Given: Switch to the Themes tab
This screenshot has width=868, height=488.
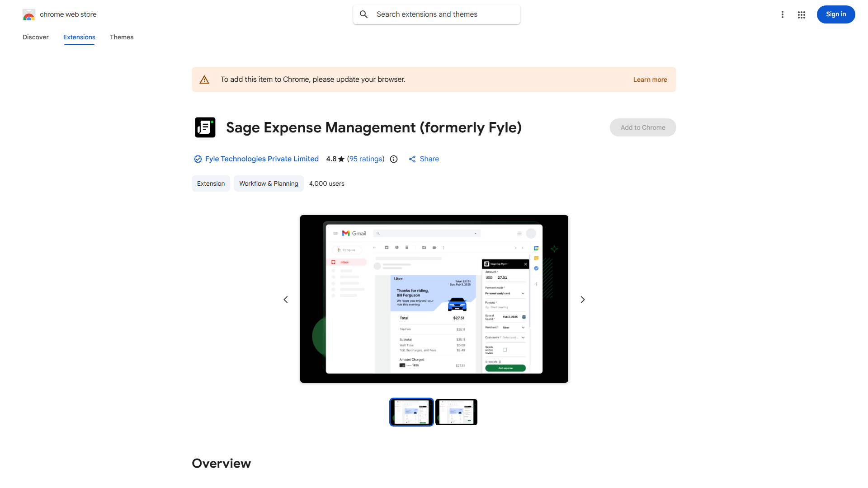Looking at the screenshot, I should point(121,37).
